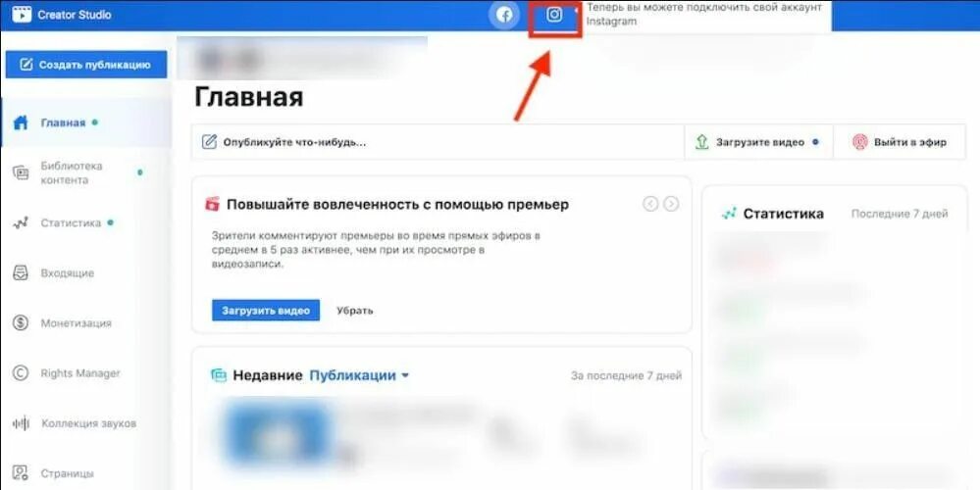Viewport: 980px width, 490px height.
Task: Open the Creator Studio logo icon
Action: tap(22, 15)
